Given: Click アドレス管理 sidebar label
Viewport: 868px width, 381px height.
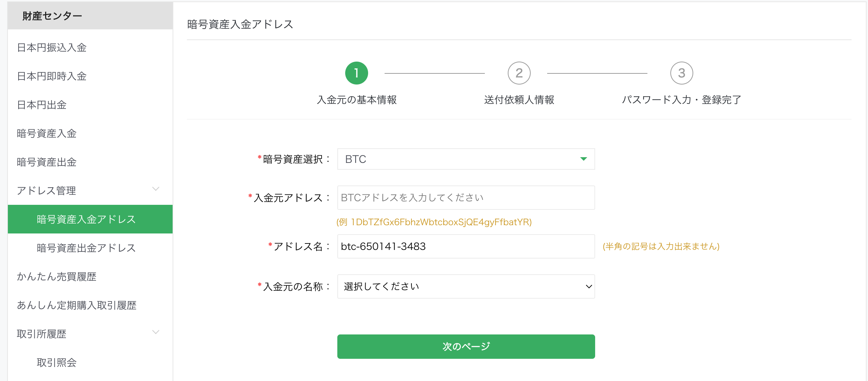Looking at the screenshot, I should tap(47, 191).
